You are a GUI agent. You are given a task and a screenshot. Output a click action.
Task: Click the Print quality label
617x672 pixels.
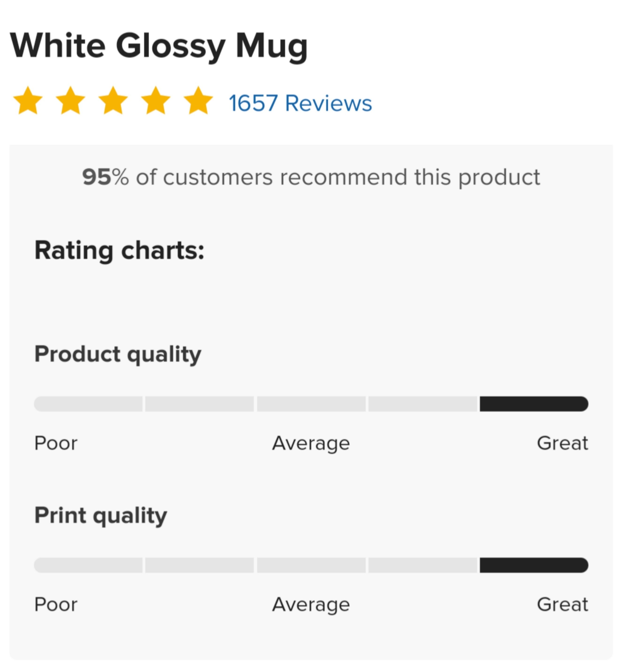pos(101,516)
